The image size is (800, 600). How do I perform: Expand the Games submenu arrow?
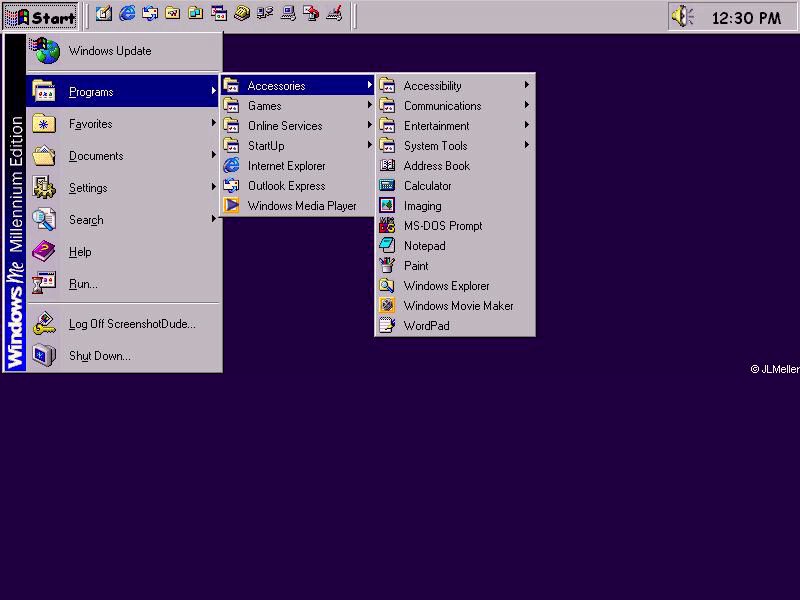click(x=369, y=105)
